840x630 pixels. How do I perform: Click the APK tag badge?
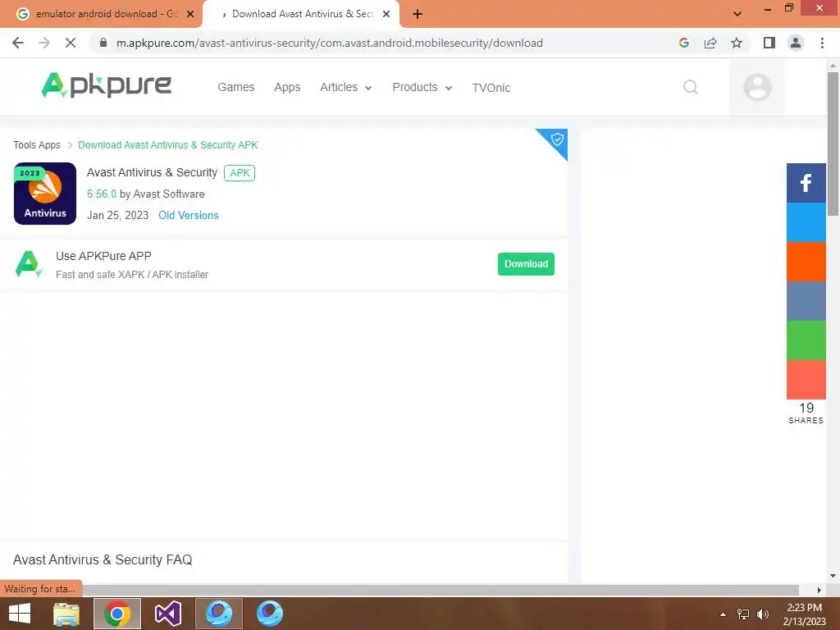coord(240,173)
